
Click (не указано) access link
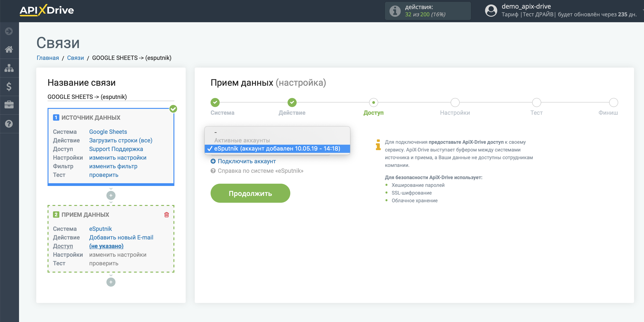[106, 246]
